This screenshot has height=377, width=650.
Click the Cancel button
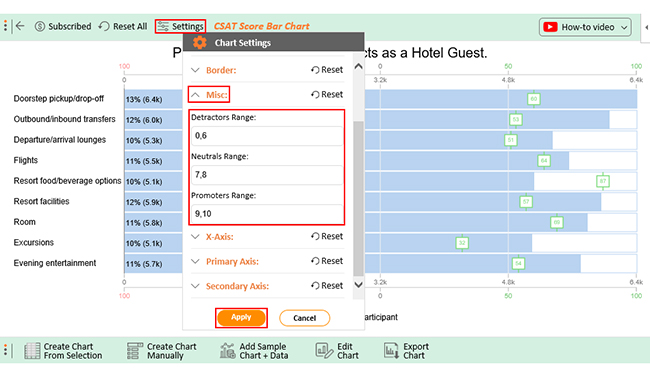coord(305,318)
